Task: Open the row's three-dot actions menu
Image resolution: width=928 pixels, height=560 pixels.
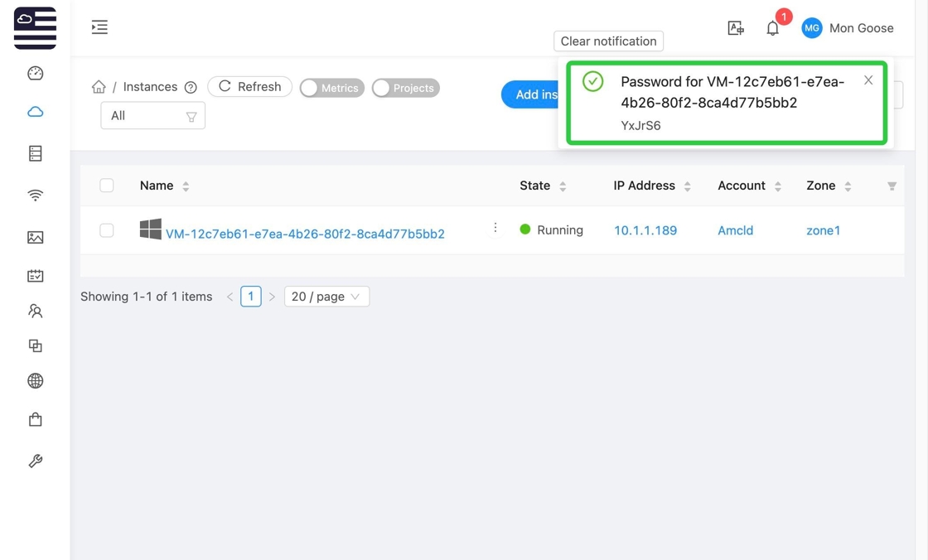Action: tap(495, 228)
